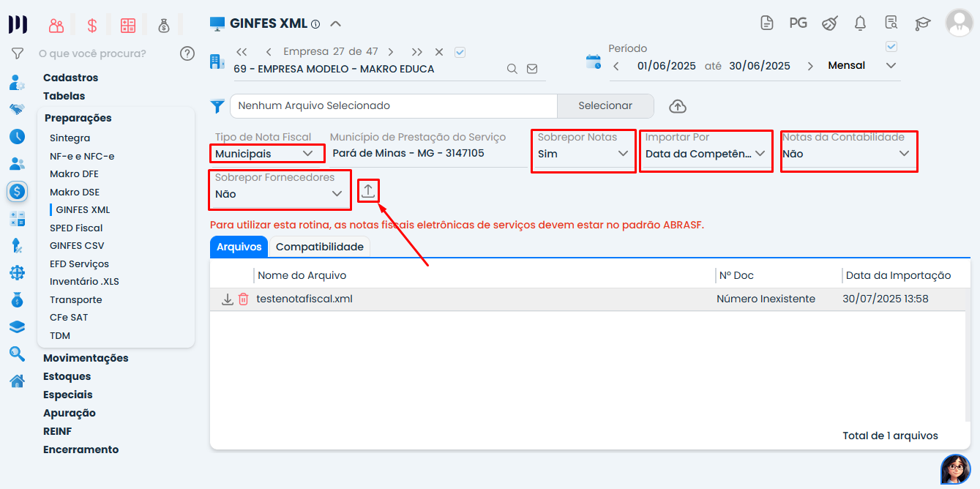The height and width of the screenshot is (489, 980).
Task: Click the 'O que você procura?' search field
Action: point(102,53)
